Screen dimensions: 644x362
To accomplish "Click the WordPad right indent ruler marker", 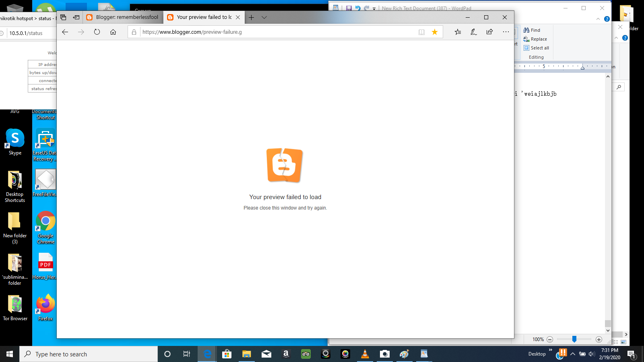I will [582, 68].
